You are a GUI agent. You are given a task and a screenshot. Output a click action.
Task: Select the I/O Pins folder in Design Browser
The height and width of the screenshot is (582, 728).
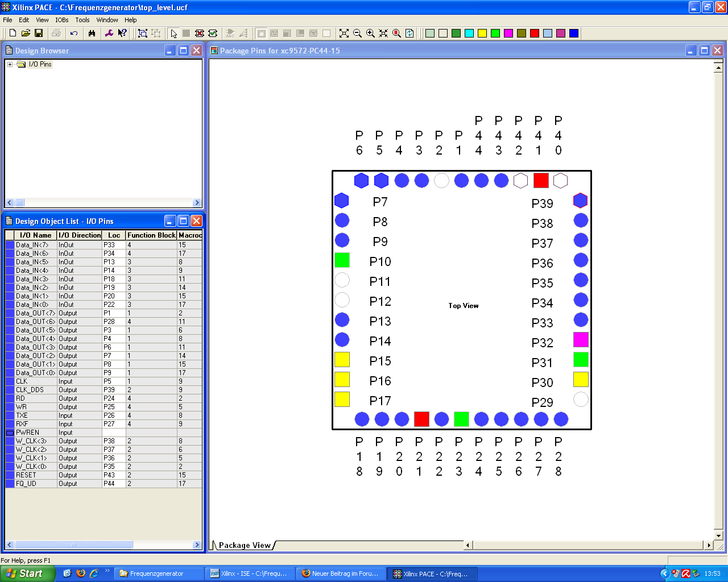pos(40,64)
